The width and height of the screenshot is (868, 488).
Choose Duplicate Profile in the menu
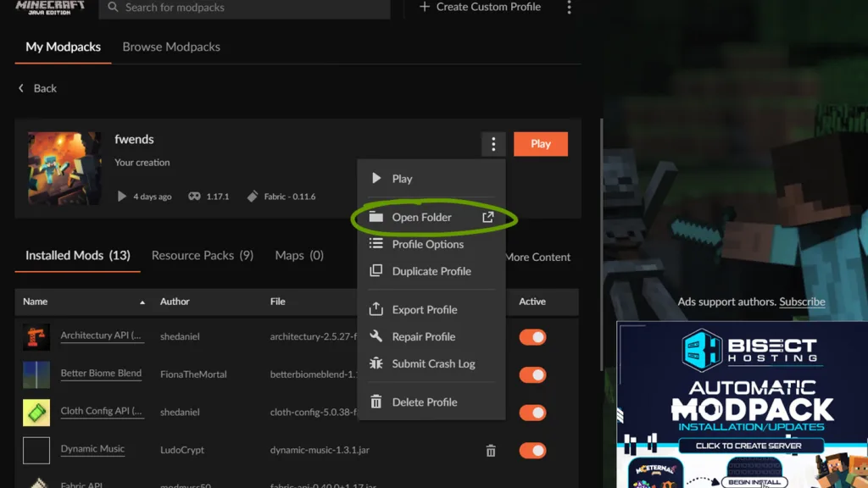[x=431, y=271]
